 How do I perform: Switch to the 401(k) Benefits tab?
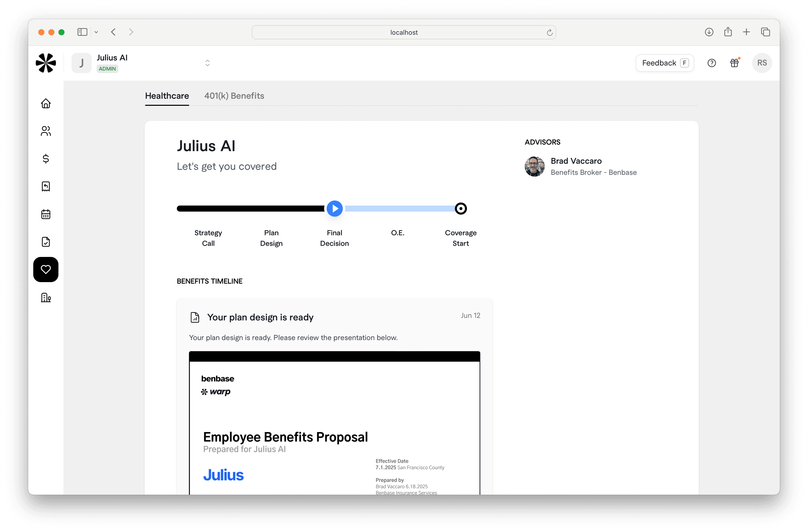[x=234, y=96]
